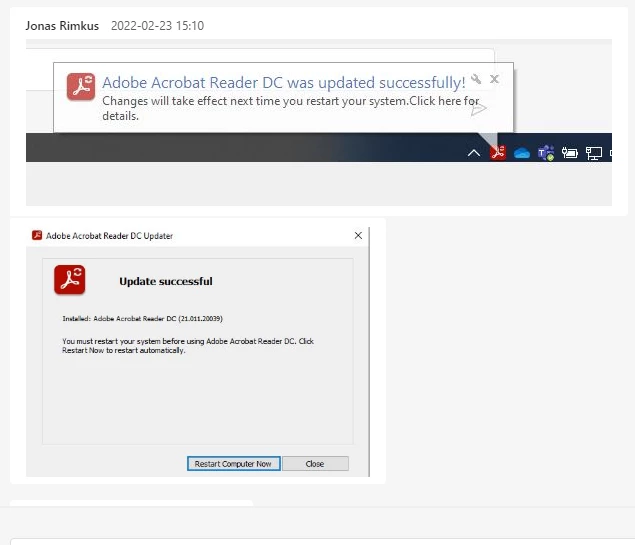Click 'Adobe Acrobat Reader DC Updater' title text

click(x=109, y=236)
